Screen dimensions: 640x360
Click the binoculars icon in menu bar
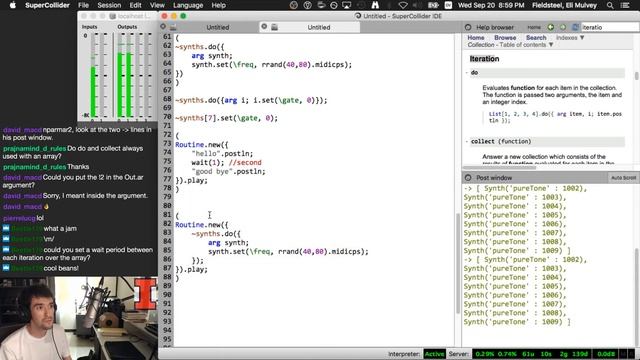pyautogui.click(x=375, y=5)
